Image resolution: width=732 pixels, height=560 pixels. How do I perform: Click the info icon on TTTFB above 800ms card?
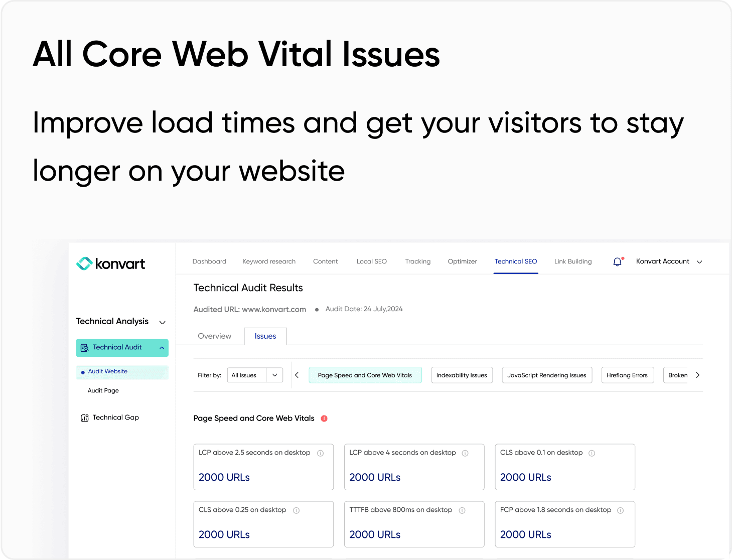click(462, 510)
